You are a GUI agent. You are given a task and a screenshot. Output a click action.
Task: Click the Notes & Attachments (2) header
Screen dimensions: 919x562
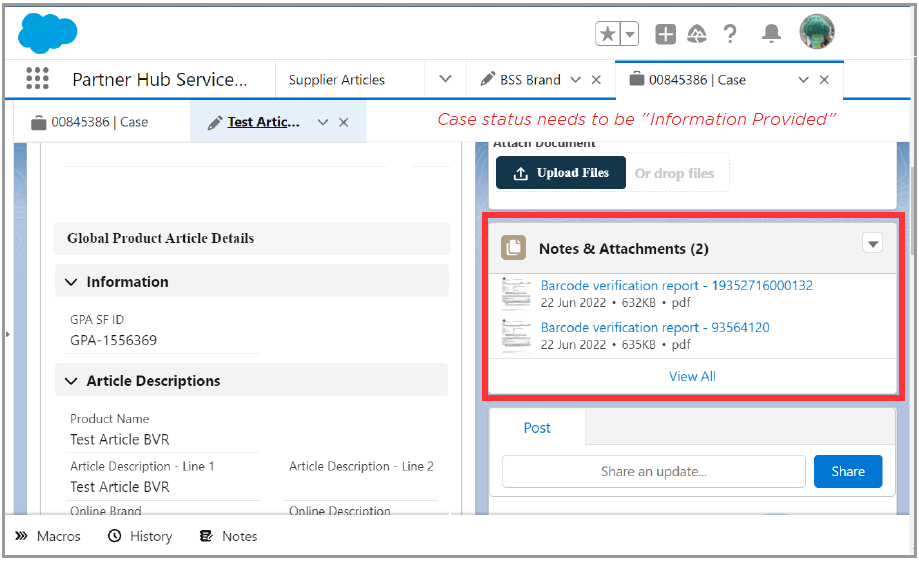(x=624, y=249)
